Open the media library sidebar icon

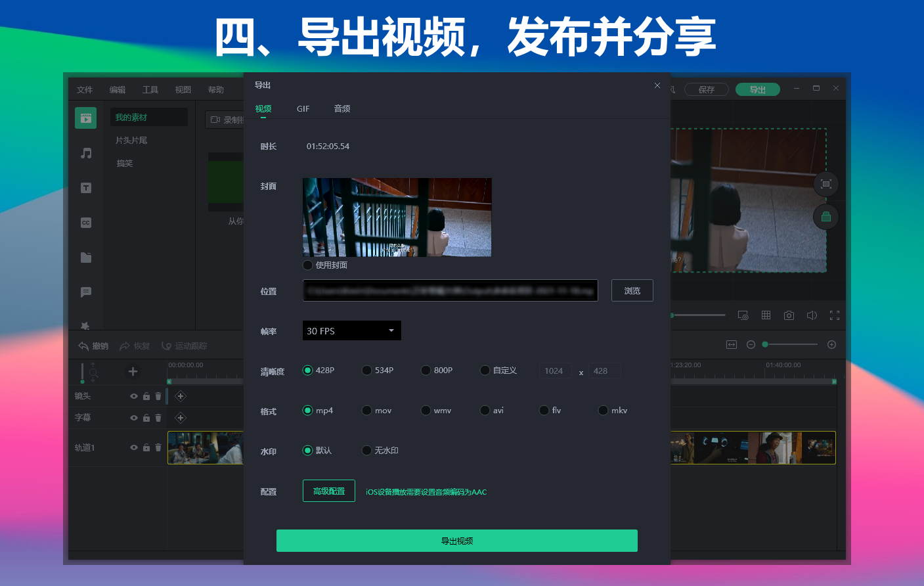coord(85,118)
